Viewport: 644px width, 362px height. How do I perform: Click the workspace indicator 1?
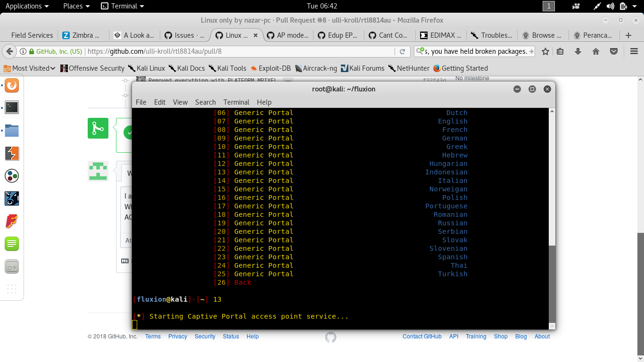[549, 6]
